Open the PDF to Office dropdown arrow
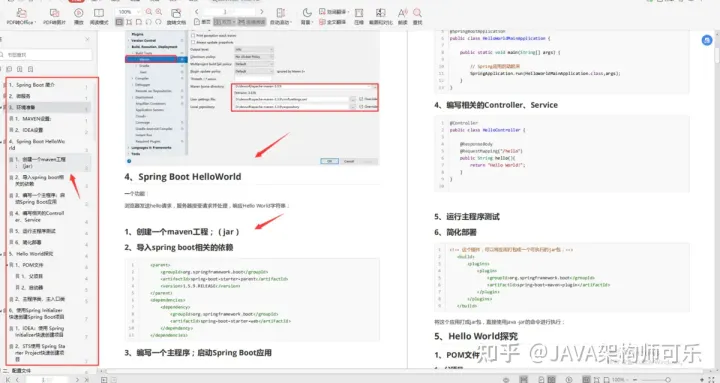Screen dimensions: 720x383 (34, 22)
